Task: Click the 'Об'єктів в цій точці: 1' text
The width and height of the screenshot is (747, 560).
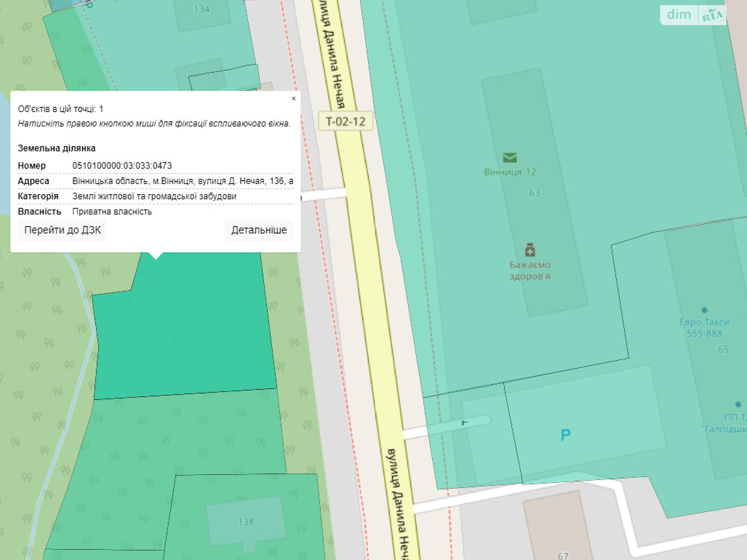Action: click(x=61, y=109)
